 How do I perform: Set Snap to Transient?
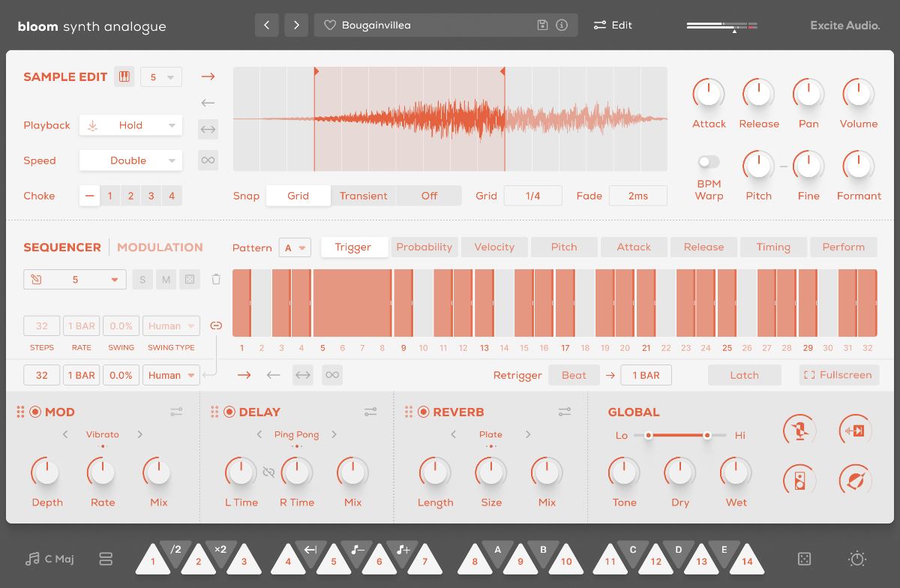363,196
